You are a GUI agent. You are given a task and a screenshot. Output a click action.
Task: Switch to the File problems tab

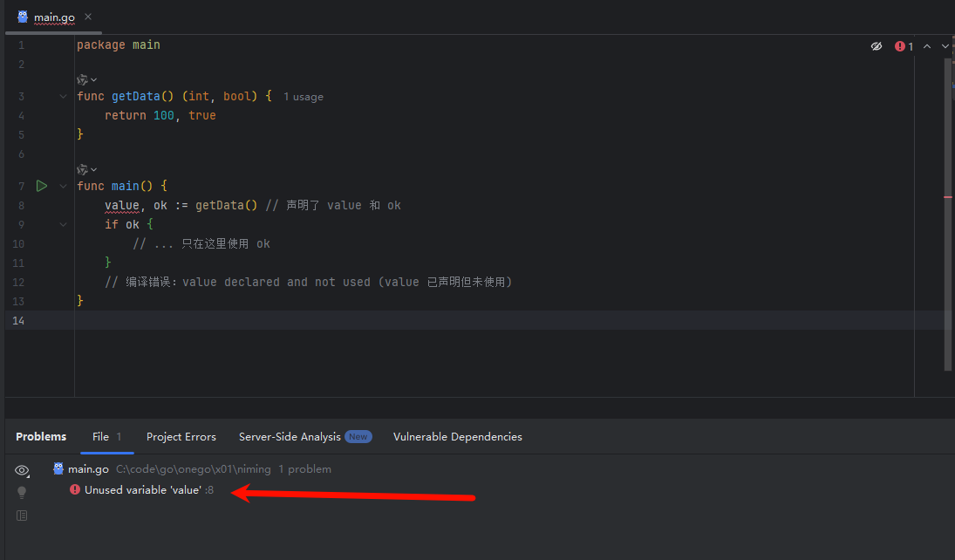(x=106, y=437)
